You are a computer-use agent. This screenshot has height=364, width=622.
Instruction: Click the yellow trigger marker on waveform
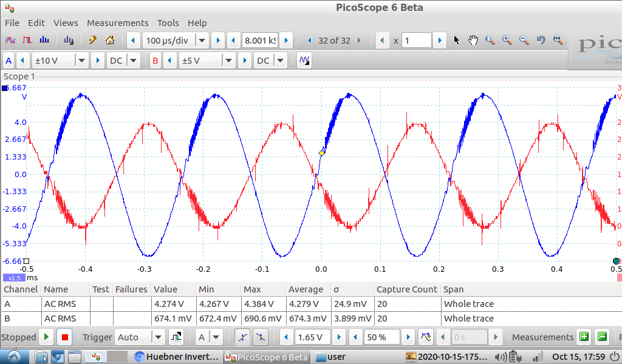[x=322, y=153]
